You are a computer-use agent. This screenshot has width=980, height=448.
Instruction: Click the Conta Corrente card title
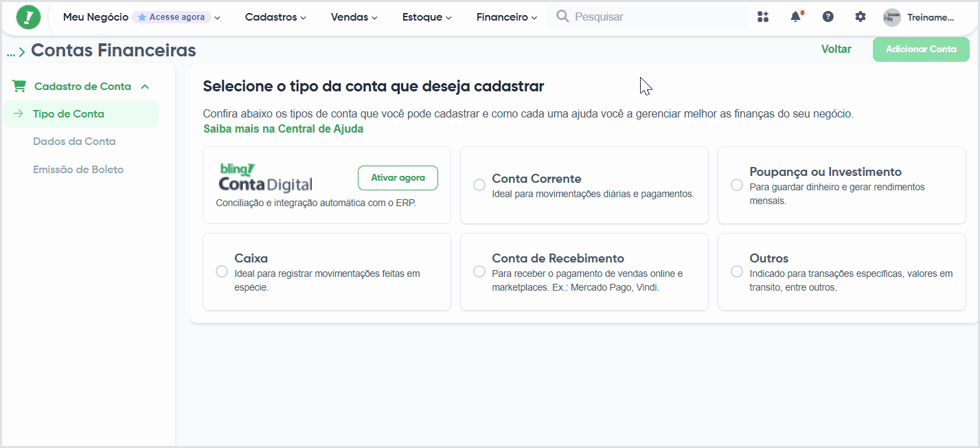pos(536,179)
